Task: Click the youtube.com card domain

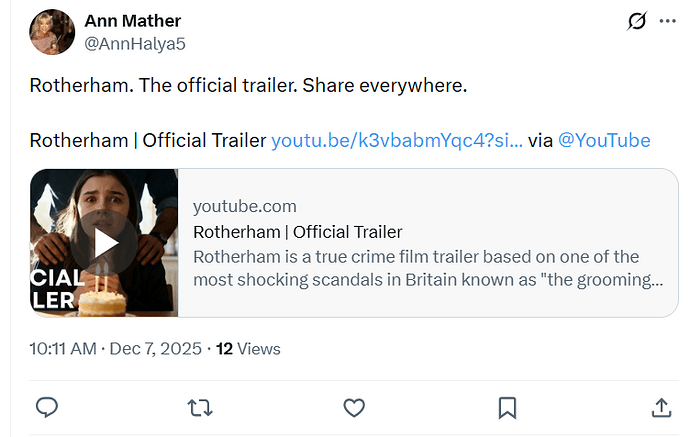Action: 244,206
